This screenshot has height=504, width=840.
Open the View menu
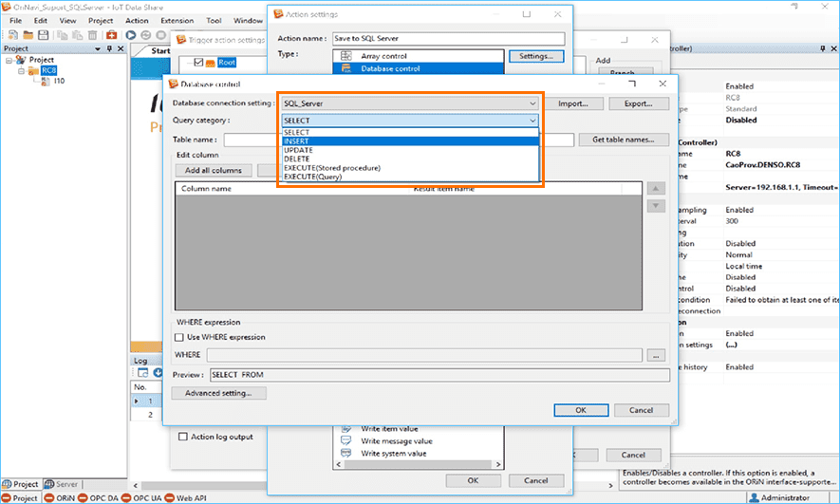pos(67,20)
